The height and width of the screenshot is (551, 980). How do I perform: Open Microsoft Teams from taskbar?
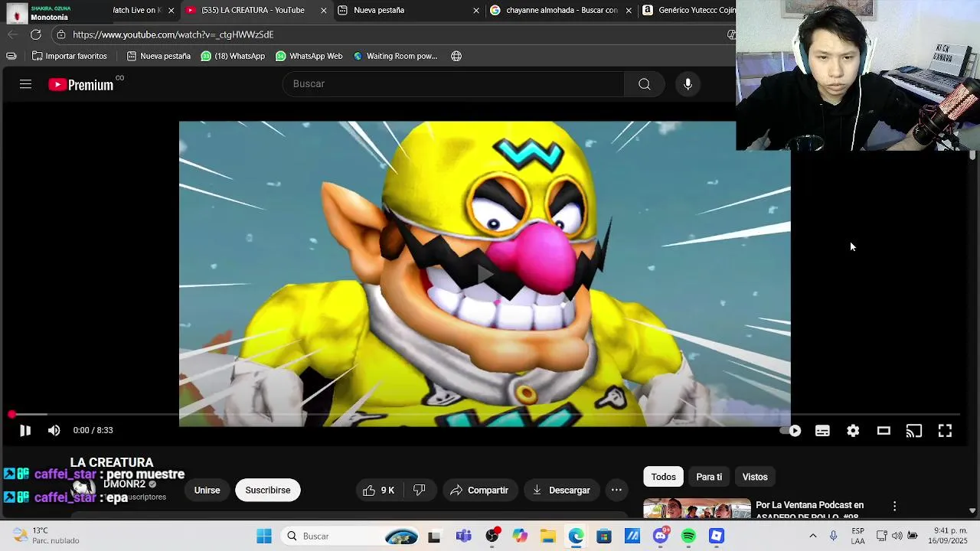[463, 536]
